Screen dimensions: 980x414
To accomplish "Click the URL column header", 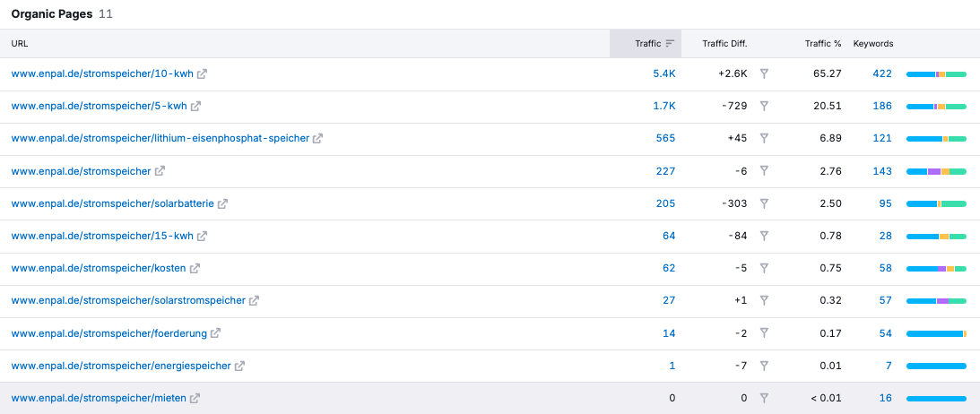I will (20, 43).
